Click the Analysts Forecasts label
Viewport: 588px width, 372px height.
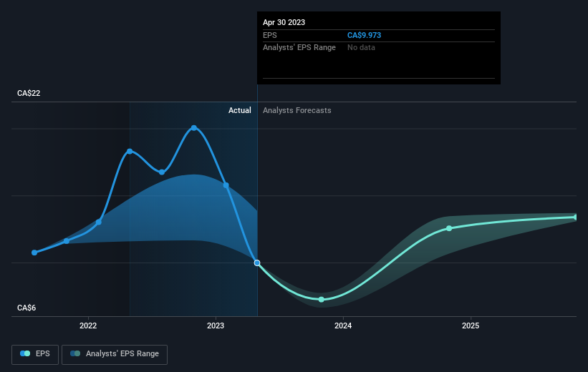point(297,110)
